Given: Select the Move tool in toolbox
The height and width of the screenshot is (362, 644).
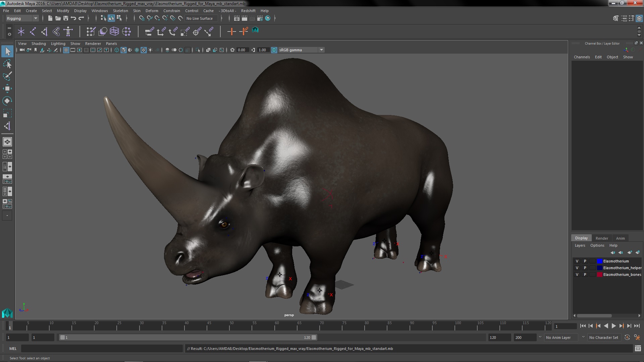Looking at the screenshot, I should coord(7,88).
